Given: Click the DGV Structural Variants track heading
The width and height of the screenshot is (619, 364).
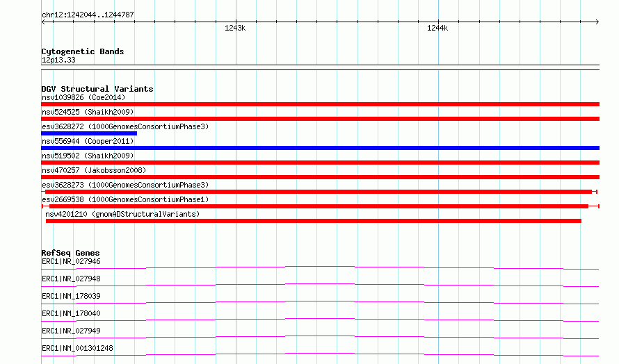Looking at the screenshot, I should point(97,89).
